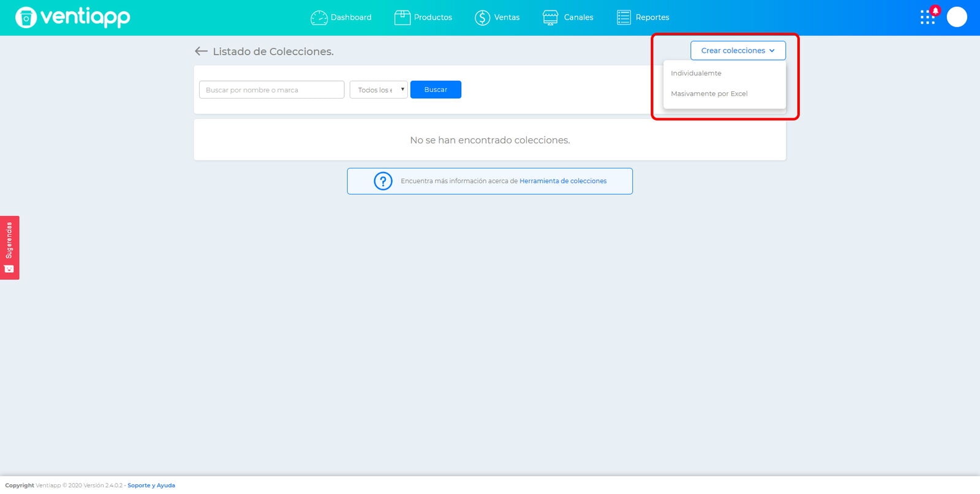Image resolution: width=980 pixels, height=494 pixels.
Task: Open the Sugerencias feedback tab
Action: (9, 247)
